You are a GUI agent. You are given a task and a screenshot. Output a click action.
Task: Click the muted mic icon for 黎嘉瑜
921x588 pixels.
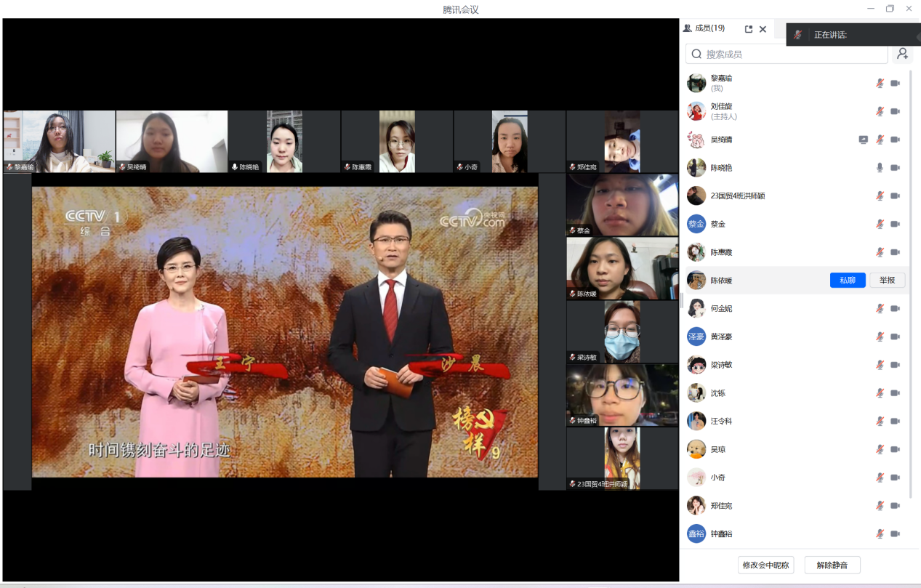880,84
